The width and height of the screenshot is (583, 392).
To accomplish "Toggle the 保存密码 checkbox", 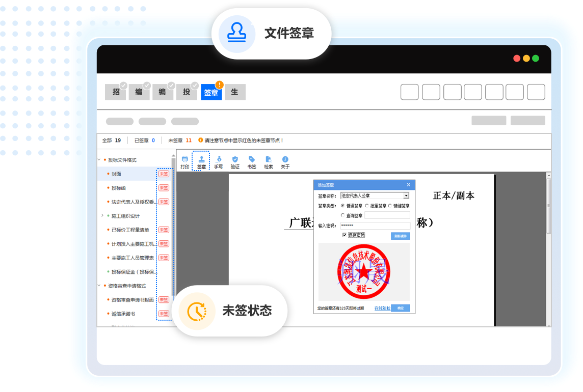I will point(345,235).
